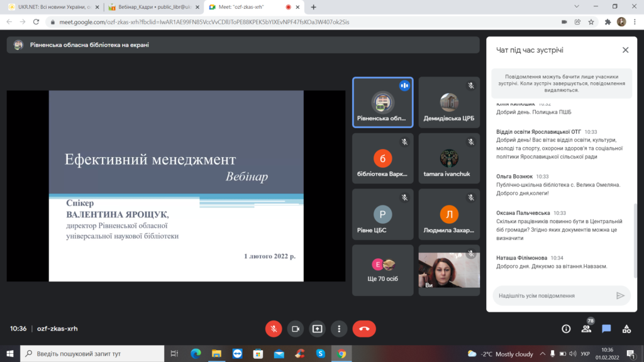Click the send message arrow icon
Viewport: 644px width, 362px height.
(620, 295)
